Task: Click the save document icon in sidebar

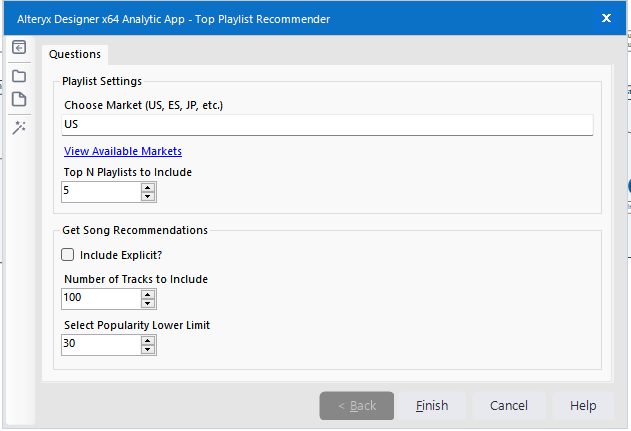Action: tap(19, 99)
